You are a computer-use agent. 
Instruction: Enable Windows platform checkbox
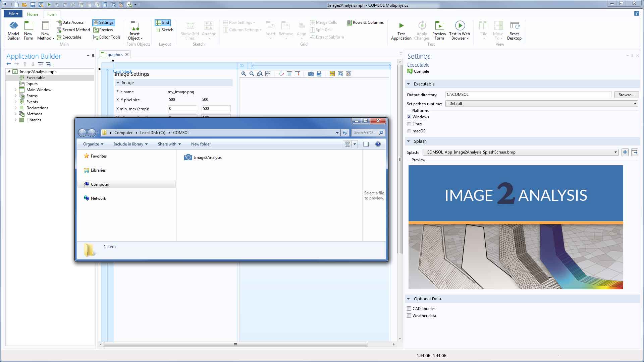point(409,117)
